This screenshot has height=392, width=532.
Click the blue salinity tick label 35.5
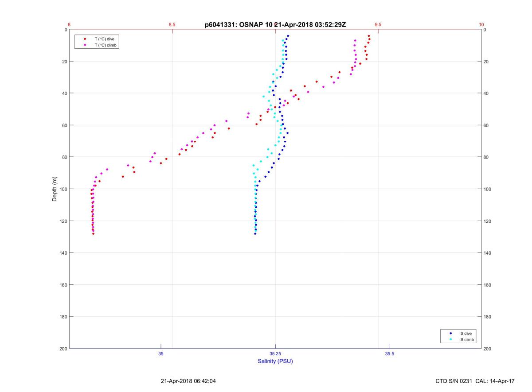point(390,353)
